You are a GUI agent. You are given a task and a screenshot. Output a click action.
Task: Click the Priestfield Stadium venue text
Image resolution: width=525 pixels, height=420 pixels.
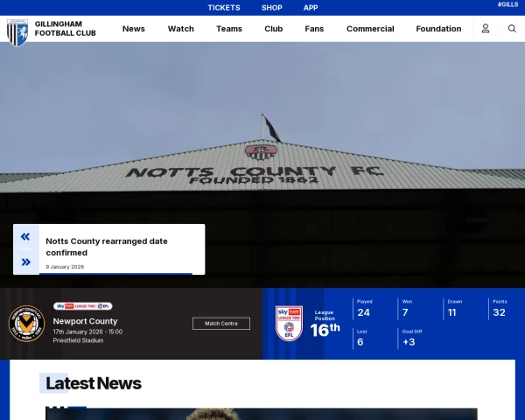[78, 340]
